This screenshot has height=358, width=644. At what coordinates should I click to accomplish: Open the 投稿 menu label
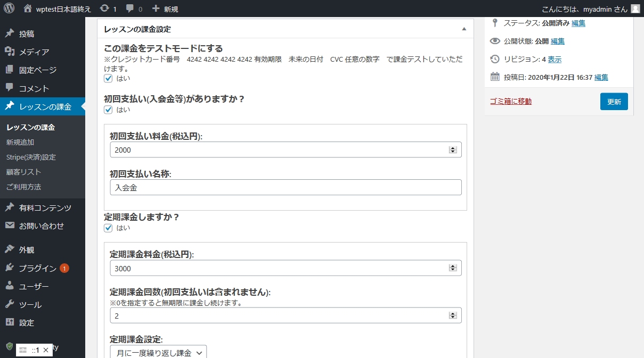click(x=27, y=34)
